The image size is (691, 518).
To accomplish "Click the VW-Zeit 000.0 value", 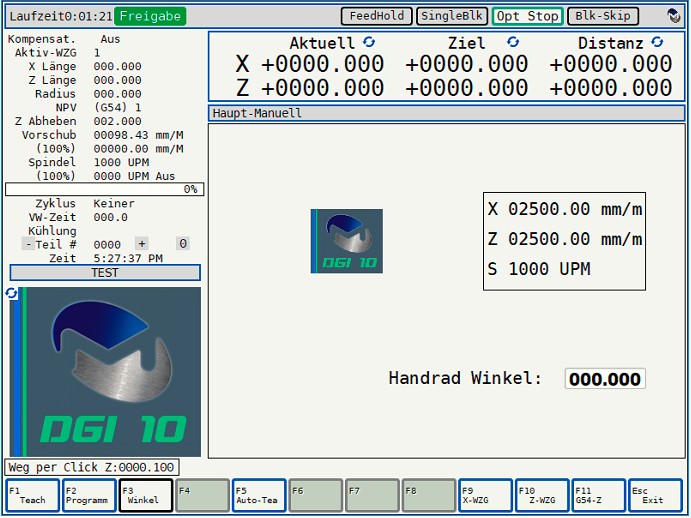I will 110,217.
